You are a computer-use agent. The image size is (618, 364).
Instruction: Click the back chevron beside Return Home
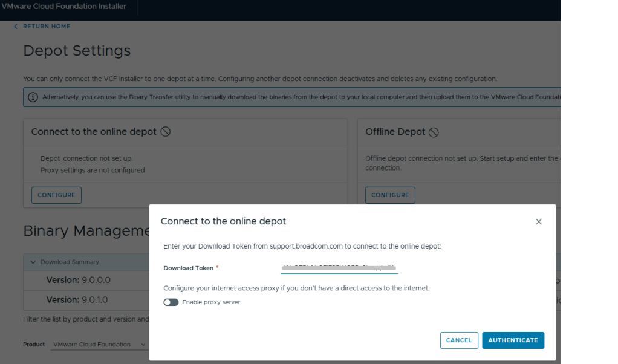16,27
